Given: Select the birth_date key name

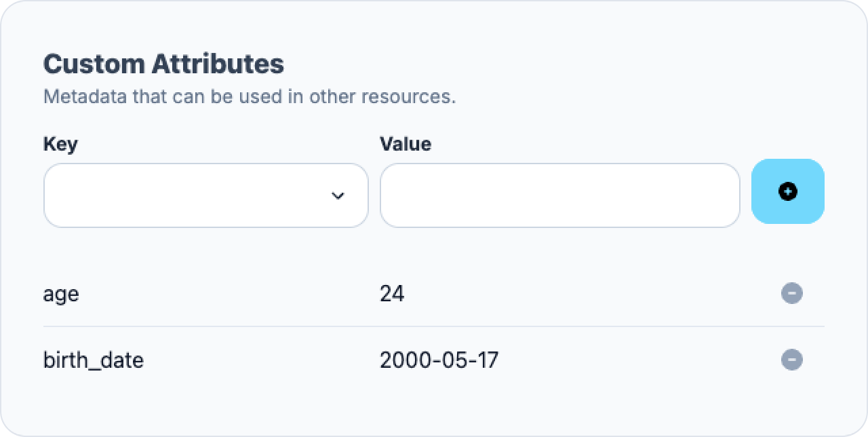Looking at the screenshot, I should tap(94, 360).
